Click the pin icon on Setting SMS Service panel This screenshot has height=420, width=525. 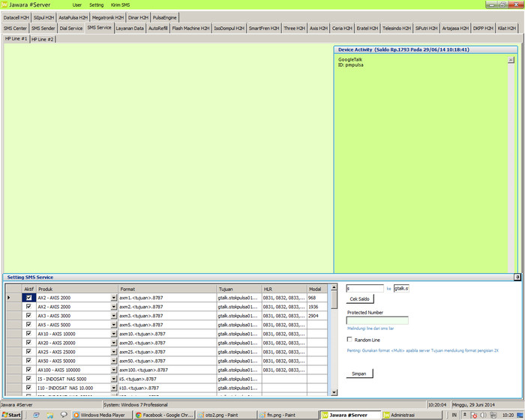[517, 277]
